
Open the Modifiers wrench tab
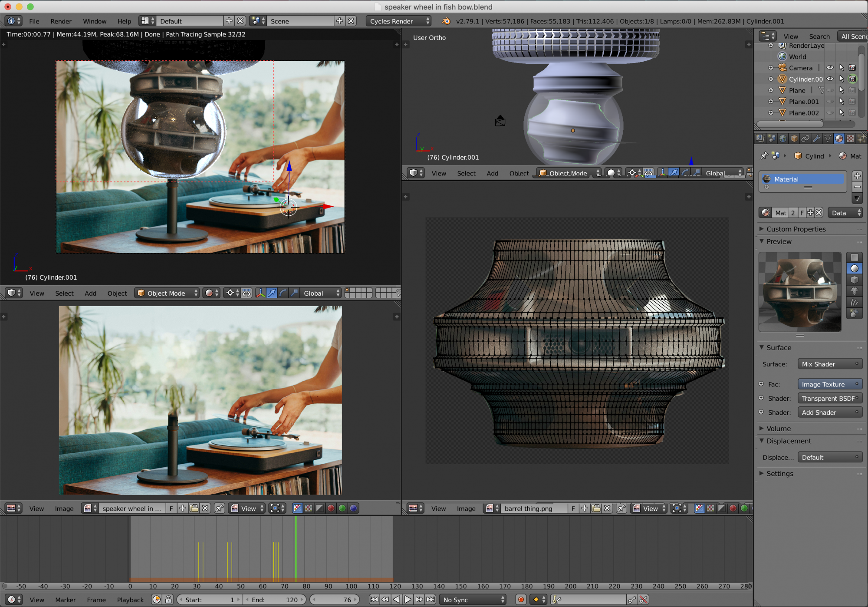point(817,139)
